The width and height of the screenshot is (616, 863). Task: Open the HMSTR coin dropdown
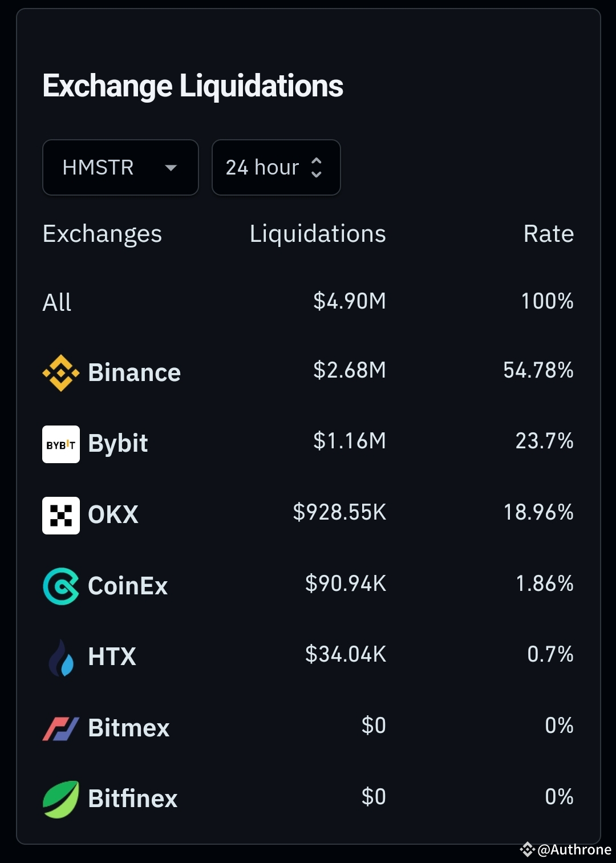(120, 167)
